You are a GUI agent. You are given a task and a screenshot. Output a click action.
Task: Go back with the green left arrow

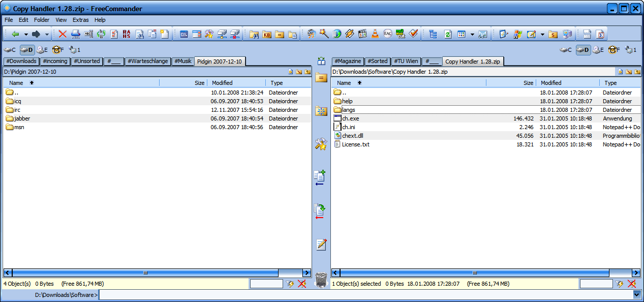(15, 34)
